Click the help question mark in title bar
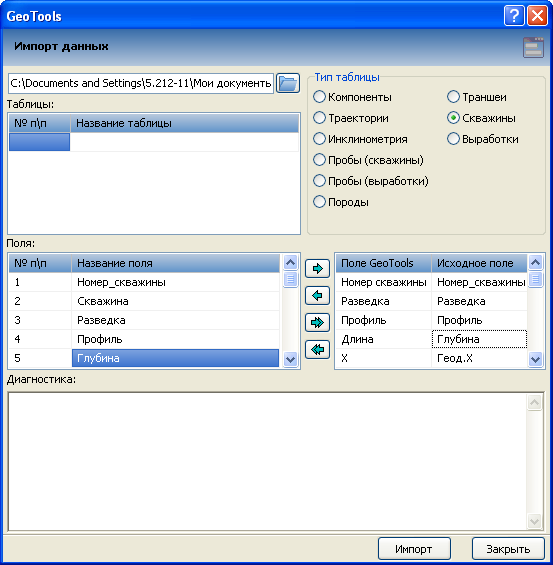This screenshot has height=565, width=553. point(514,16)
